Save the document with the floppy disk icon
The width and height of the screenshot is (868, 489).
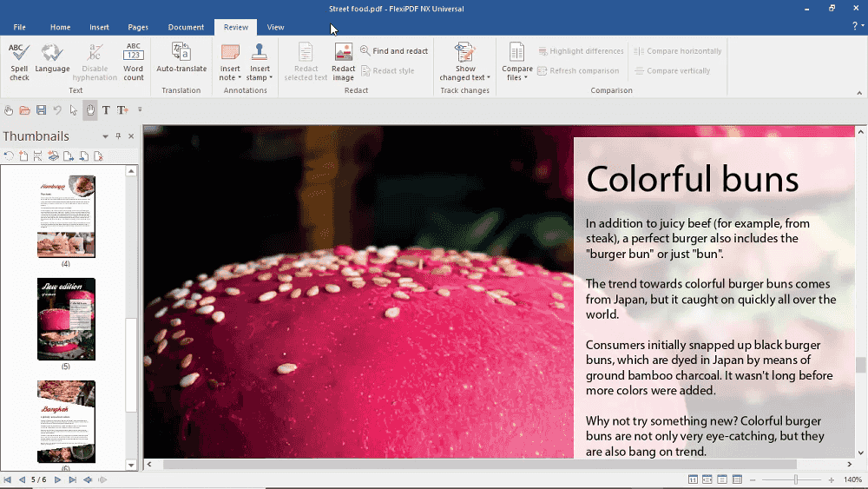tap(41, 110)
